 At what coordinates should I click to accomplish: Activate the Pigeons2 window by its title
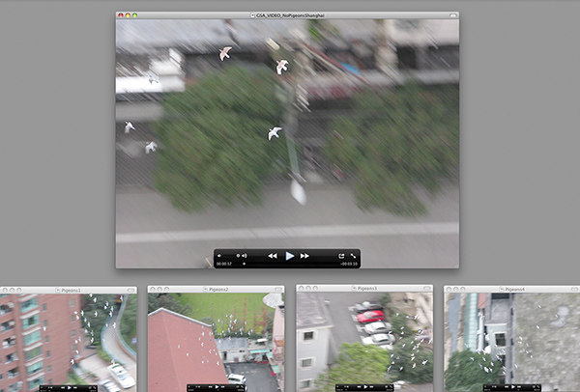(218, 290)
